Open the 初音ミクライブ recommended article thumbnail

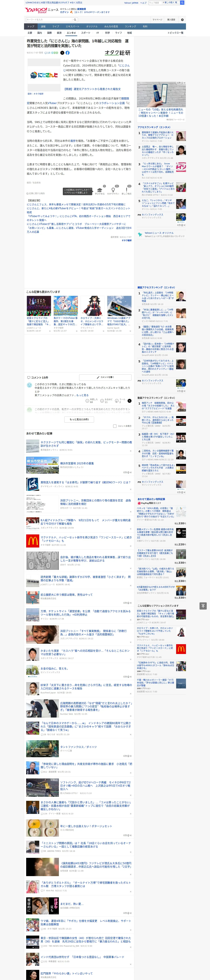tap(39, 306)
